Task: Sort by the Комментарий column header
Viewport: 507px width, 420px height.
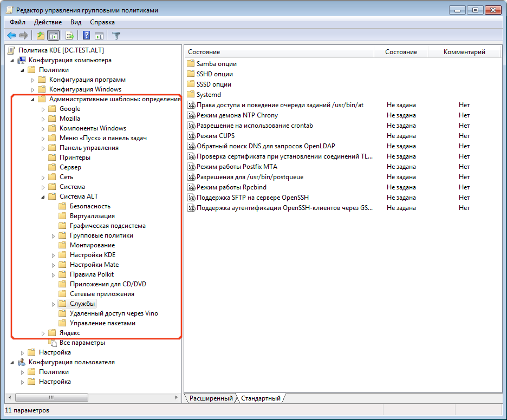Action: [464, 52]
